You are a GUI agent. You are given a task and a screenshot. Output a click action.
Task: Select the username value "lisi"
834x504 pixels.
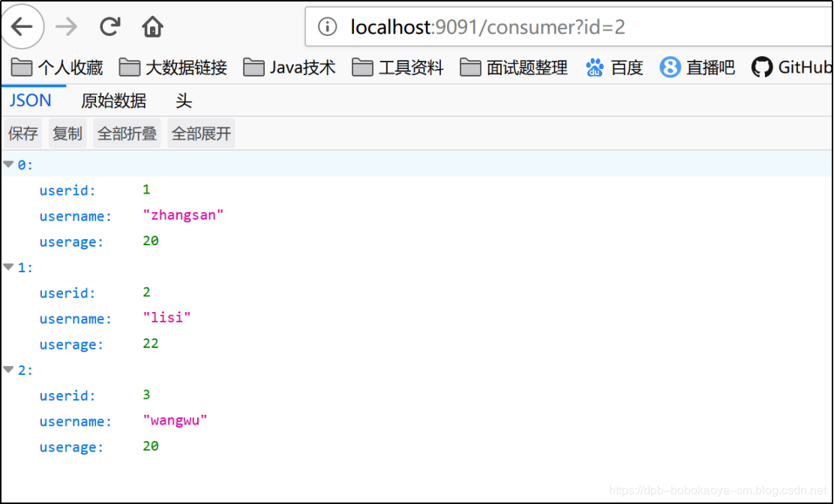[167, 318]
